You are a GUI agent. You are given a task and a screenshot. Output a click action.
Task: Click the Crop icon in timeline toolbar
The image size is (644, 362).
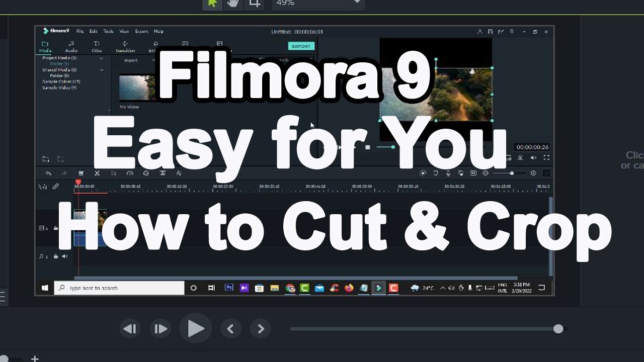coord(114,173)
